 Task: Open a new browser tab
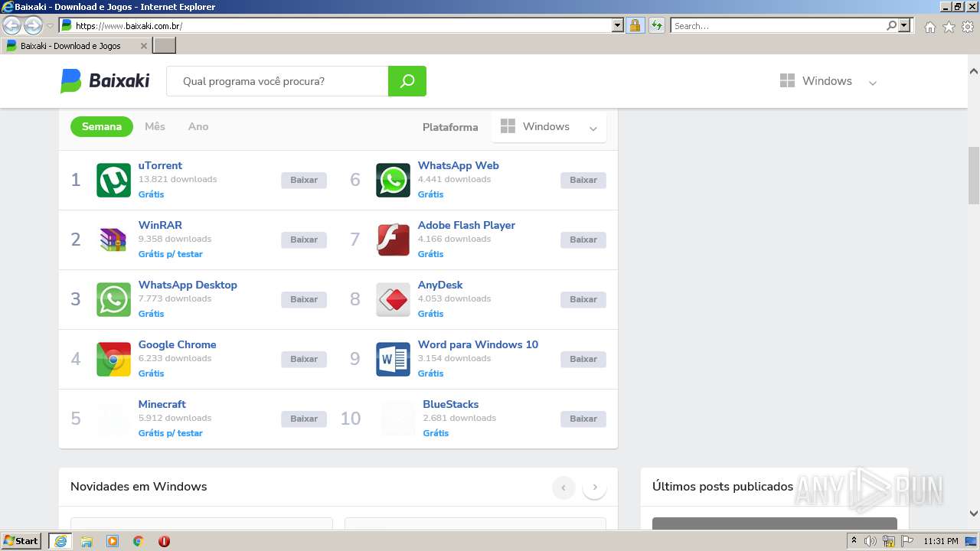[165, 46]
